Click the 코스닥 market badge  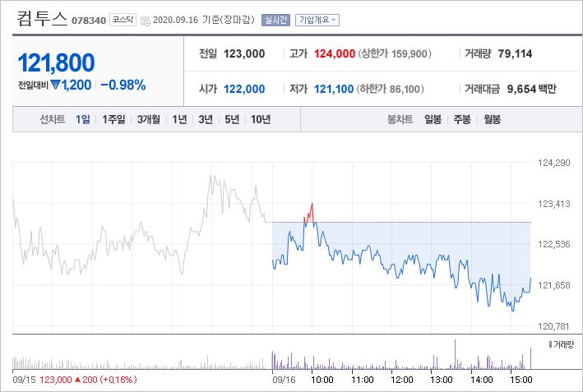click(x=123, y=20)
